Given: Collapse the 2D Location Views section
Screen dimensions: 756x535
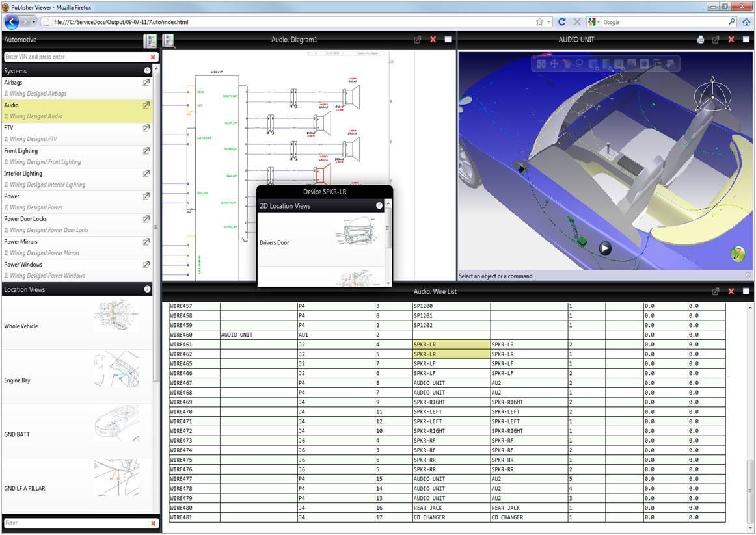Looking at the screenshot, I should coord(379,206).
